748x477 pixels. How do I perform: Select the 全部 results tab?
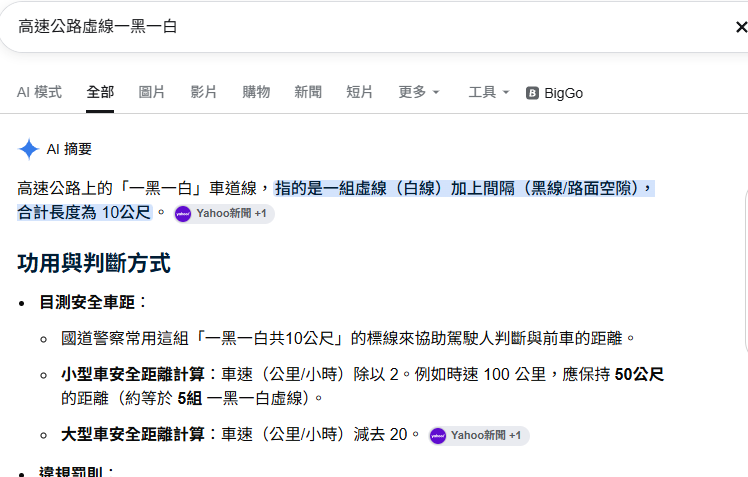(x=100, y=92)
